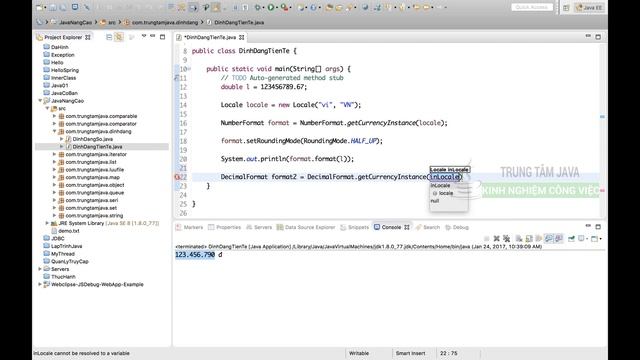Open the Debug tab in bottom panel
This screenshot has height=360, width=640.
click(x=457, y=227)
